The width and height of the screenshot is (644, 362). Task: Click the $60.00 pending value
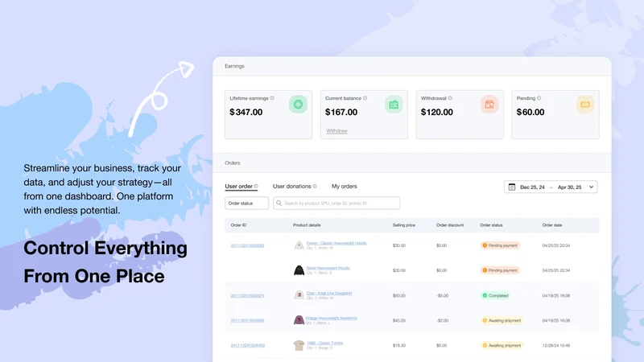pos(530,112)
